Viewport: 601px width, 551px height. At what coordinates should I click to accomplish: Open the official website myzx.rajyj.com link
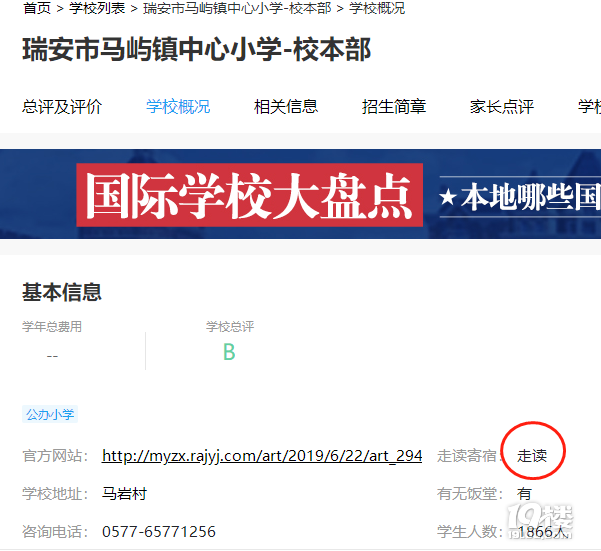[262, 456]
